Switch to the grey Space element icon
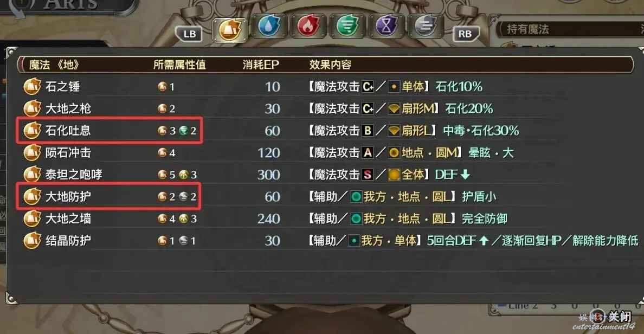Screen dimensions: 644x334 point(426,26)
